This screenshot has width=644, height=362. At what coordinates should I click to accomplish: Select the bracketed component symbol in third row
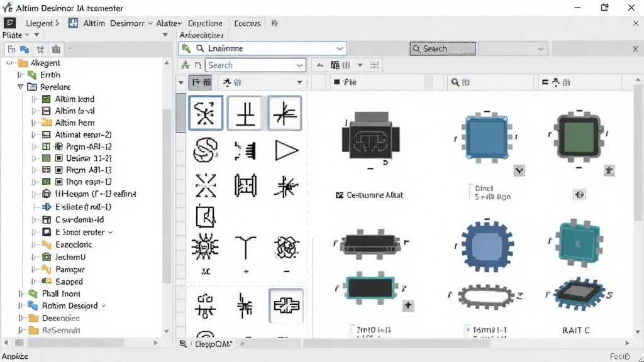coord(245,185)
